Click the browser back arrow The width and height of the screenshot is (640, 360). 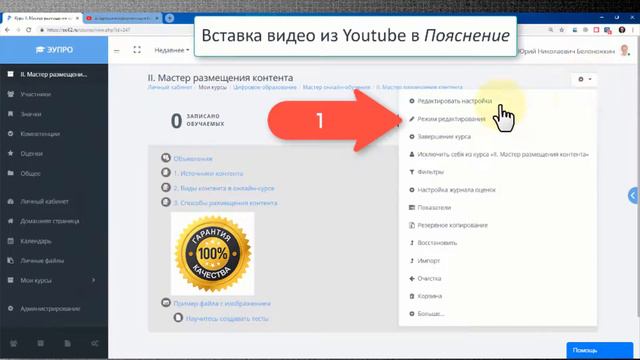(7, 30)
